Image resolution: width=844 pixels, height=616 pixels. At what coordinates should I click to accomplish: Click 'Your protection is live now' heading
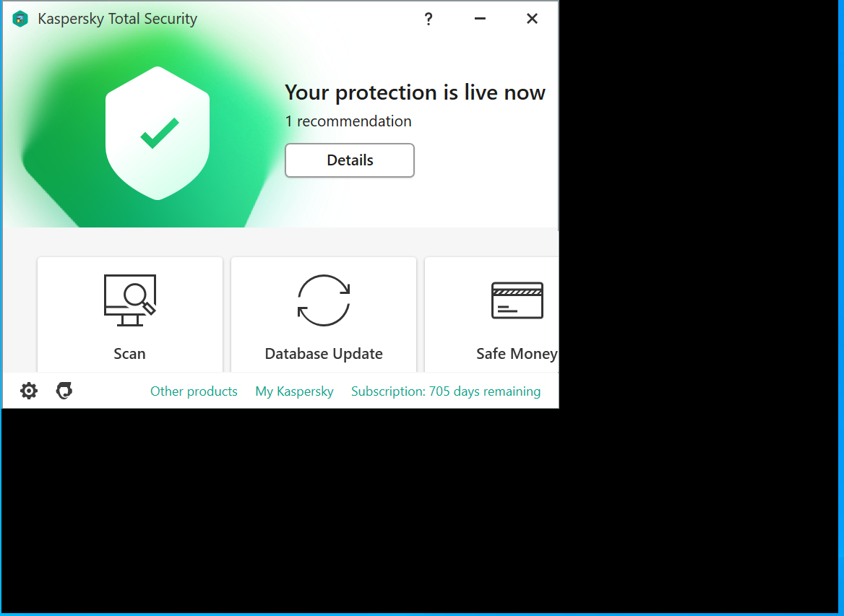[x=415, y=92]
